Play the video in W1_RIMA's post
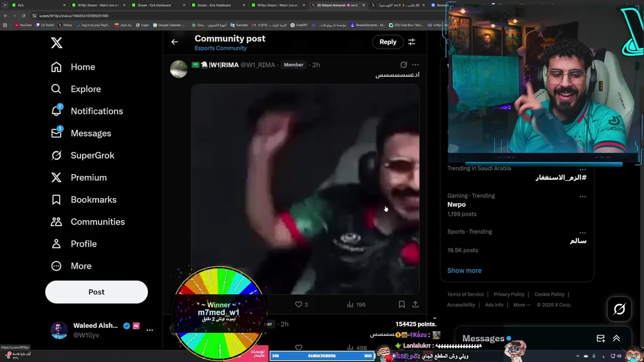 (305, 190)
